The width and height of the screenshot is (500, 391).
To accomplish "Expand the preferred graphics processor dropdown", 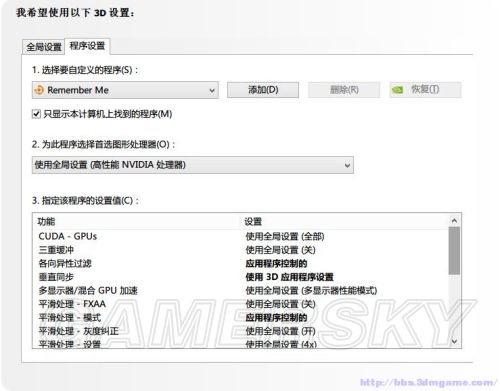I will click(x=193, y=165).
